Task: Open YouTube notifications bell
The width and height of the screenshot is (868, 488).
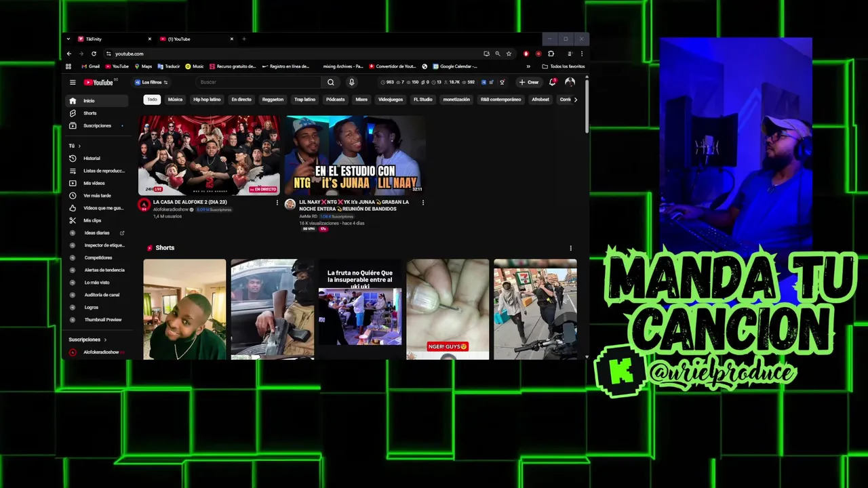Action: click(x=552, y=82)
